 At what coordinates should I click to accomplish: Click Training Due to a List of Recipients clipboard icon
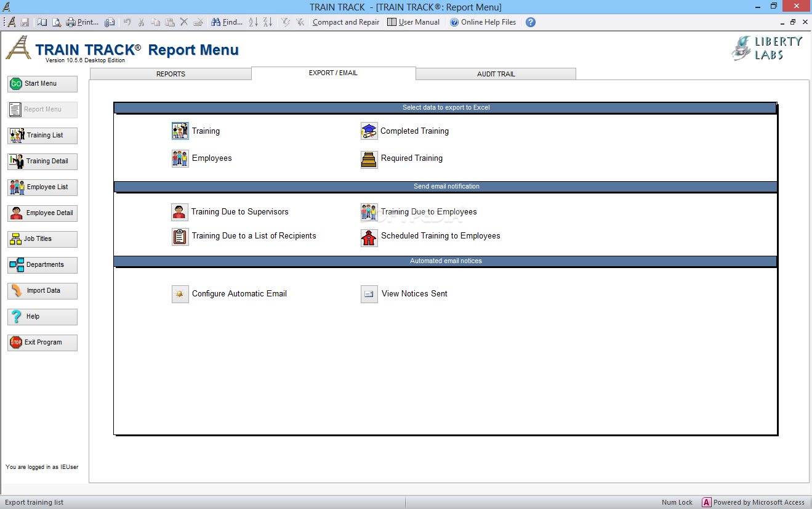(180, 237)
